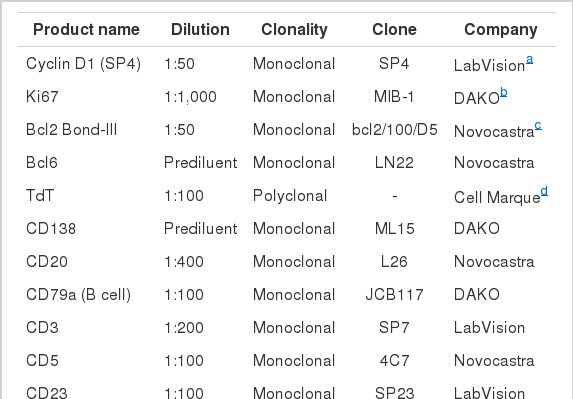Select the Ki67 product name cell
573x399 pixels.
42,97
